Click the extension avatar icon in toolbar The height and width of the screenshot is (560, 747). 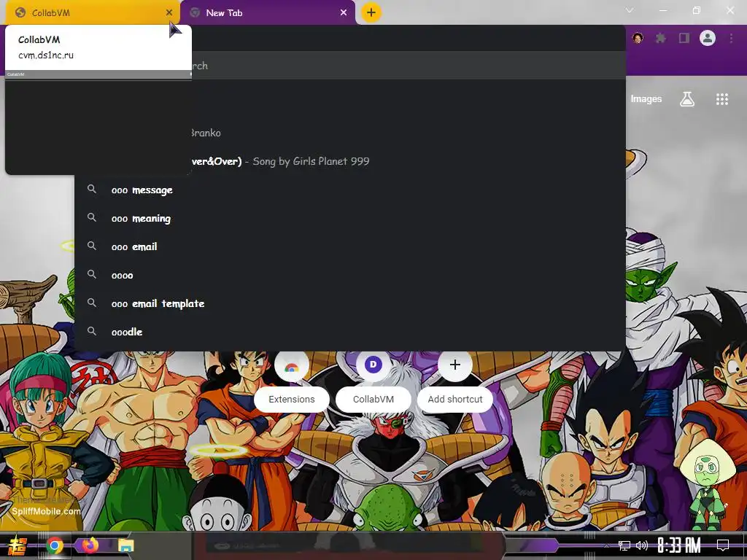pyautogui.click(x=638, y=38)
